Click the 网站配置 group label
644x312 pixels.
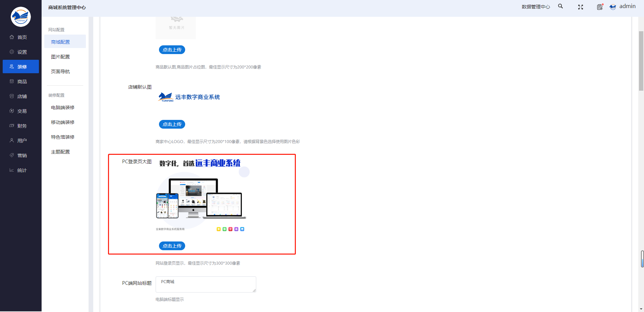(x=56, y=30)
